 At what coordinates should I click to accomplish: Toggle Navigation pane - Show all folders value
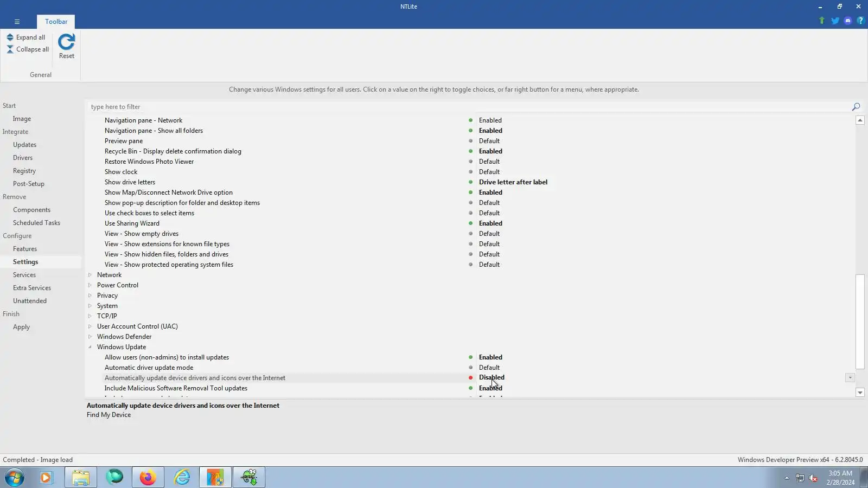click(x=490, y=131)
